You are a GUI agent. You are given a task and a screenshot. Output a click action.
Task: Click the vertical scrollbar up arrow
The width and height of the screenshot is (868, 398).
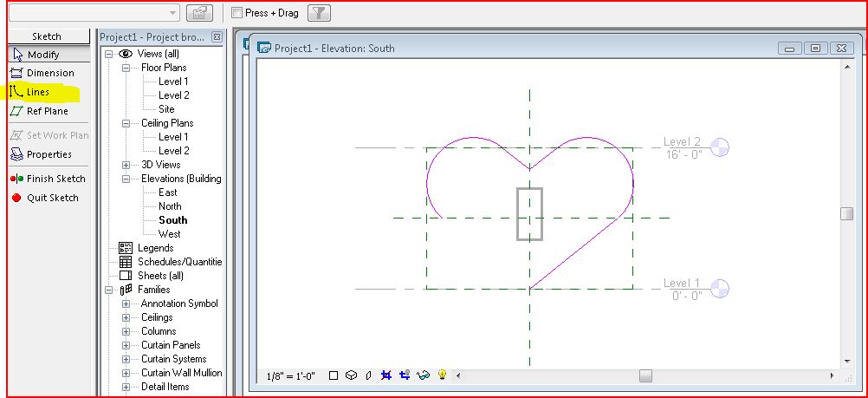coord(846,67)
